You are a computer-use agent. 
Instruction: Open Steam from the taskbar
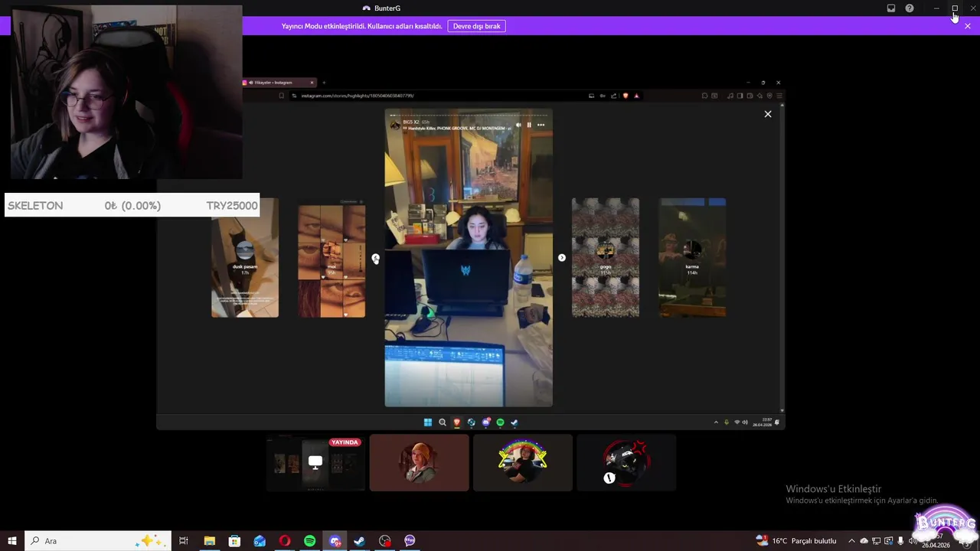click(x=359, y=541)
